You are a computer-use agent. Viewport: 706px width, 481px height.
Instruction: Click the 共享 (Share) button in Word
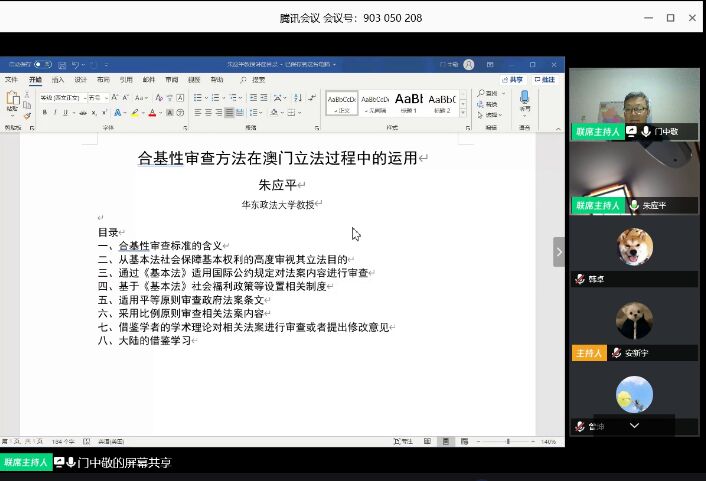(514, 80)
